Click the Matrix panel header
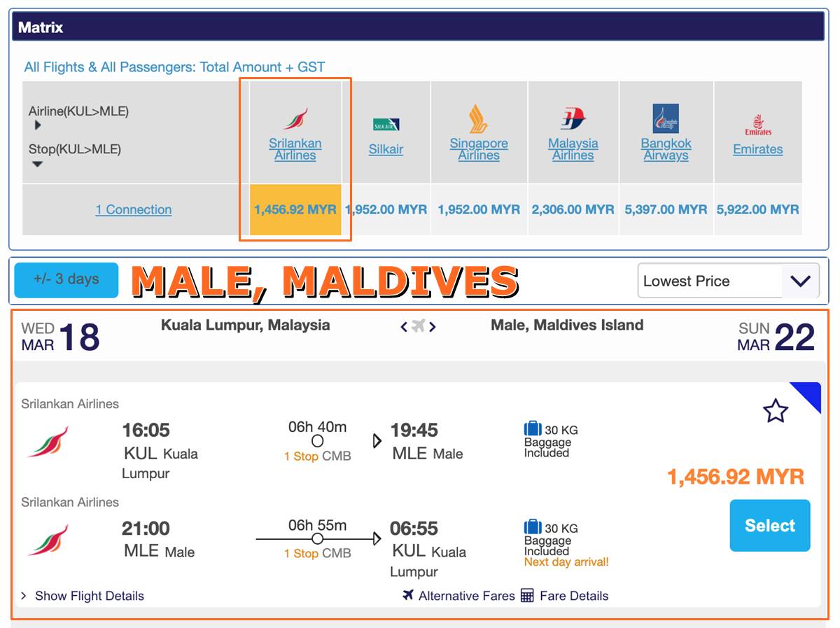Image resolution: width=840 pixels, height=628 pixels. 419,27
